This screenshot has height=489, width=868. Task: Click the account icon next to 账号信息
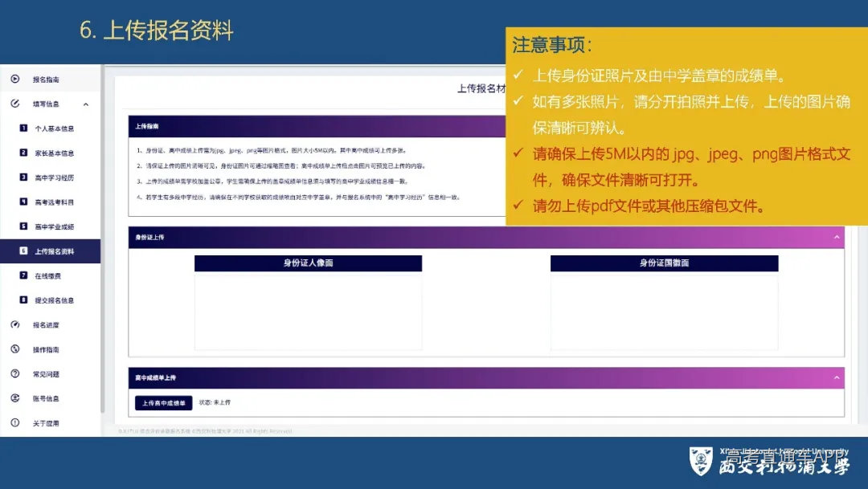[x=15, y=398]
